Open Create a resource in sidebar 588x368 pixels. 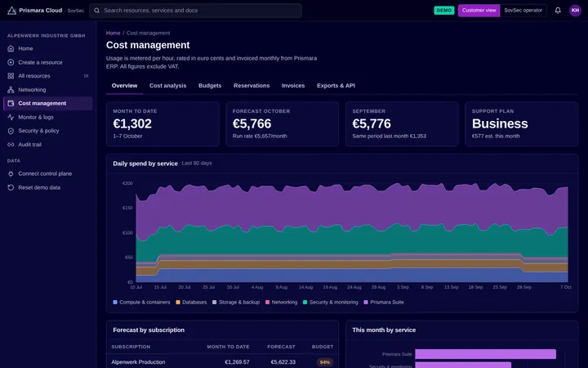(48, 62)
